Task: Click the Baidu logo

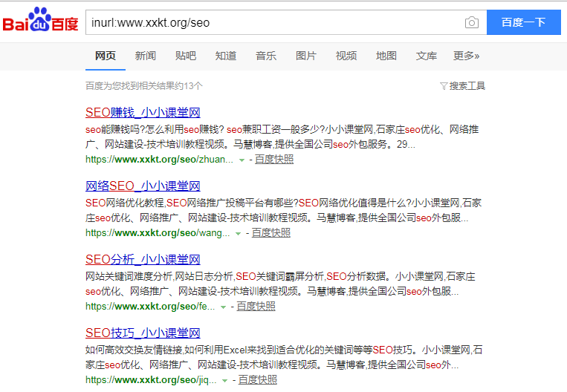Action: (40, 19)
